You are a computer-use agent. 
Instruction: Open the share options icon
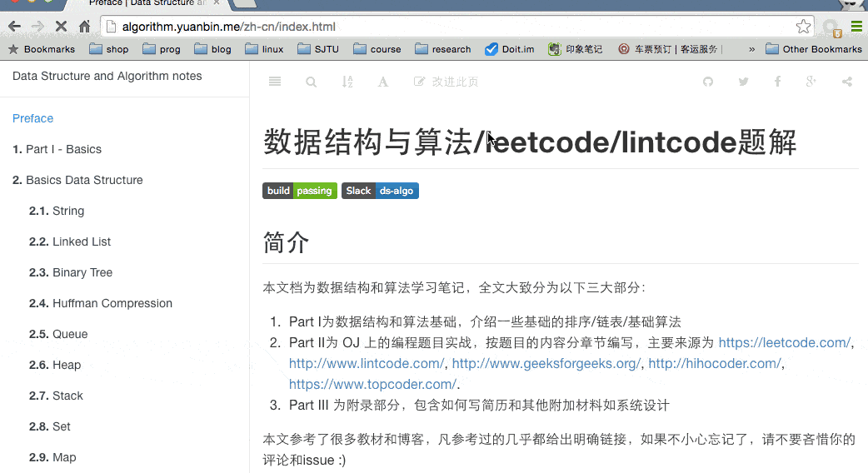point(847,82)
